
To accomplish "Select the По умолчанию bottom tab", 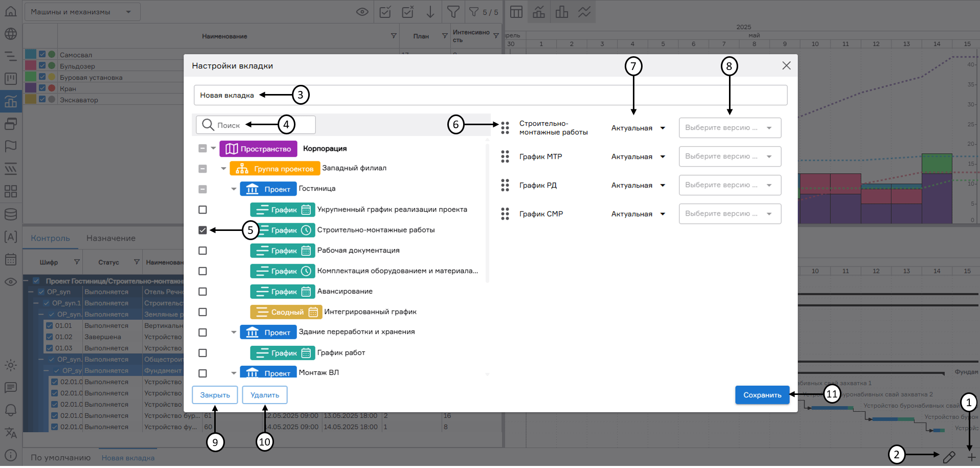I will (60, 458).
